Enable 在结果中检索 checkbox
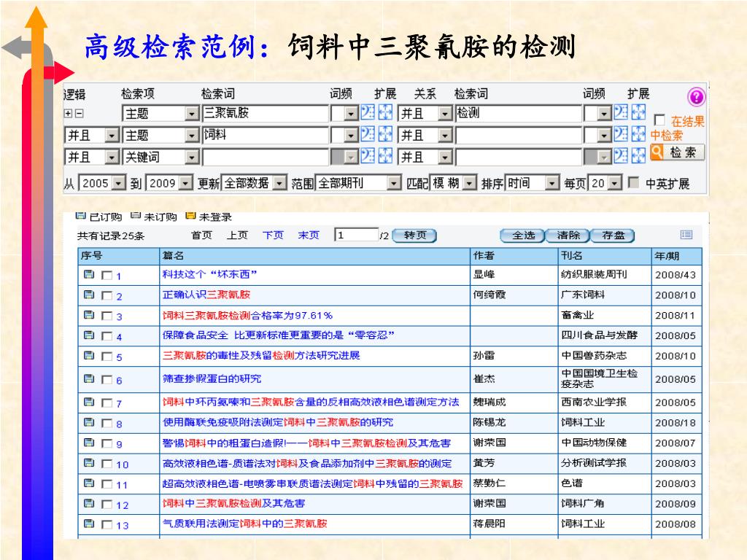 click(659, 120)
